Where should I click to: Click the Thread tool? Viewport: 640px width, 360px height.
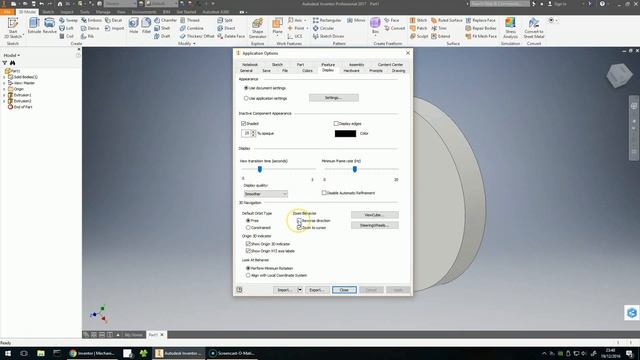click(x=190, y=20)
